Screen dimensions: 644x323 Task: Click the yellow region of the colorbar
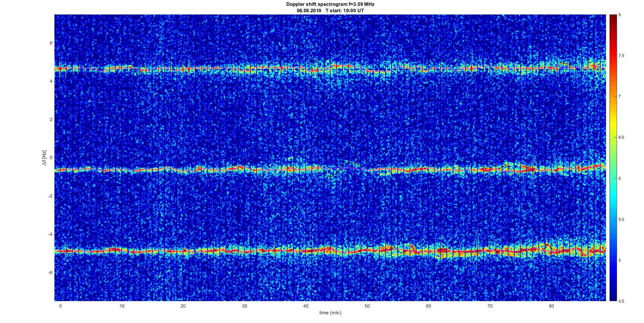tap(613, 124)
